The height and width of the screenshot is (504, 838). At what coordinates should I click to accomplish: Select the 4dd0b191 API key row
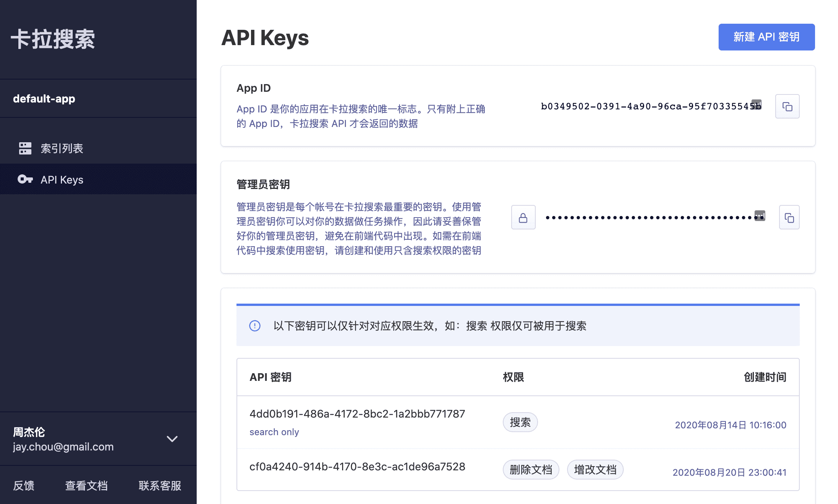[357, 414]
